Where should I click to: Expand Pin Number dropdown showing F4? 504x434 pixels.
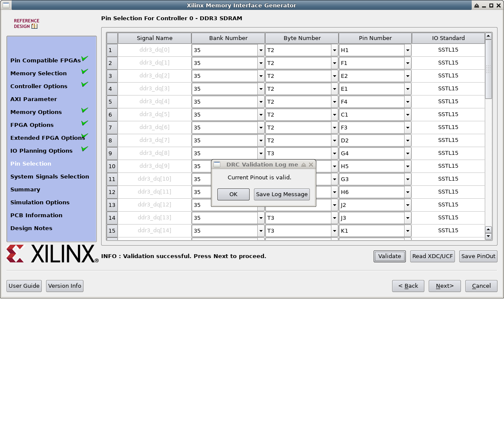[408, 102]
